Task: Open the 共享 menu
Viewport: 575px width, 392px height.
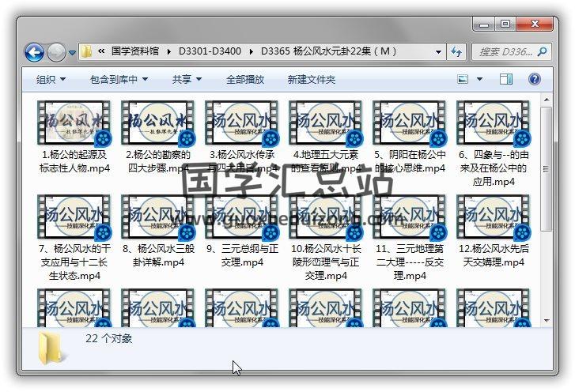Action: [187, 80]
